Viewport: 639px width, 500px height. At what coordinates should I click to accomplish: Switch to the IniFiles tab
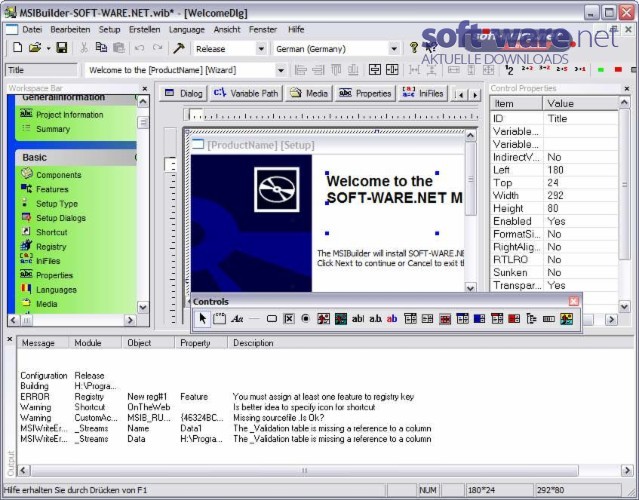pyautogui.click(x=423, y=93)
